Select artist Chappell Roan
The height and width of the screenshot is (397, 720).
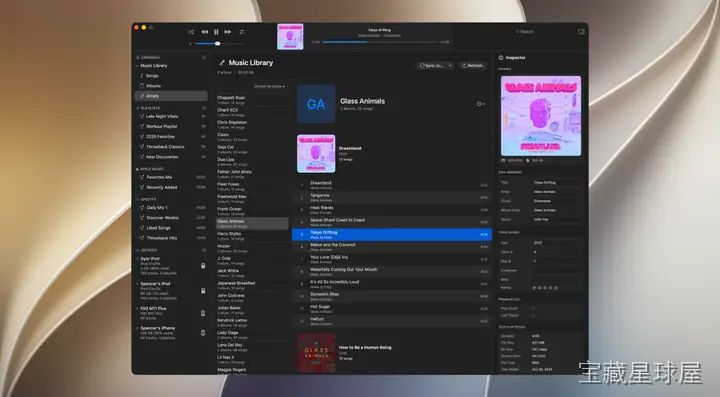click(x=252, y=100)
